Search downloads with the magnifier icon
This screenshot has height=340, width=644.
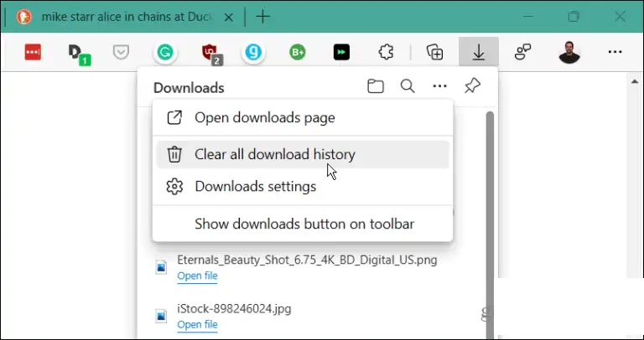pyautogui.click(x=408, y=86)
